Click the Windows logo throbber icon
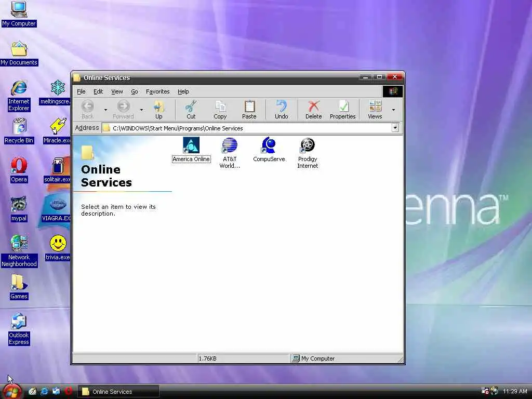532x399 pixels. [393, 91]
